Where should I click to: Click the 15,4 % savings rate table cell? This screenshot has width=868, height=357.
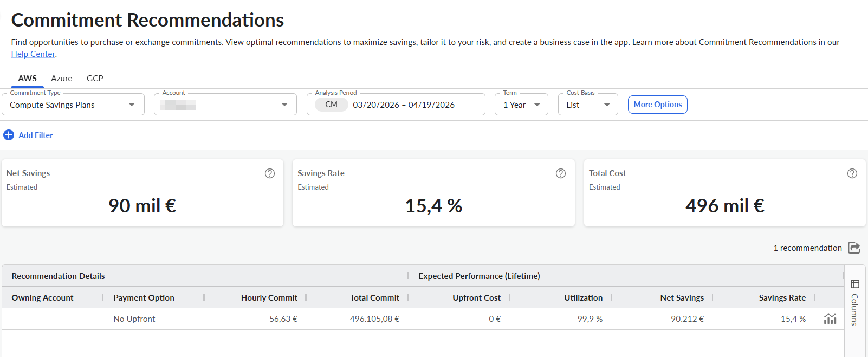point(793,319)
